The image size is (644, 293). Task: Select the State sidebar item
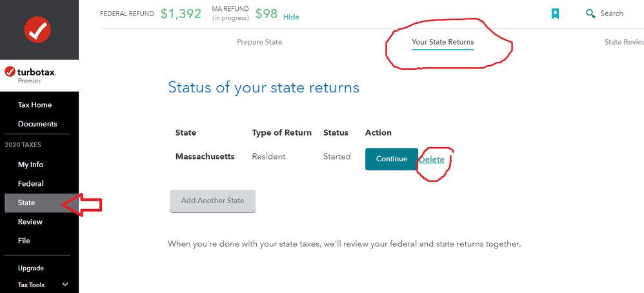point(41,203)
